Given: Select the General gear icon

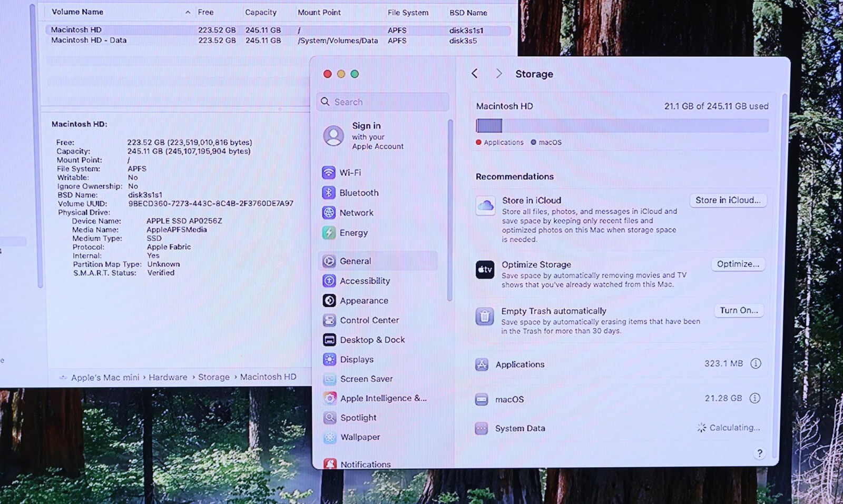Looking at the screenshot, I should tap(329, 261).
